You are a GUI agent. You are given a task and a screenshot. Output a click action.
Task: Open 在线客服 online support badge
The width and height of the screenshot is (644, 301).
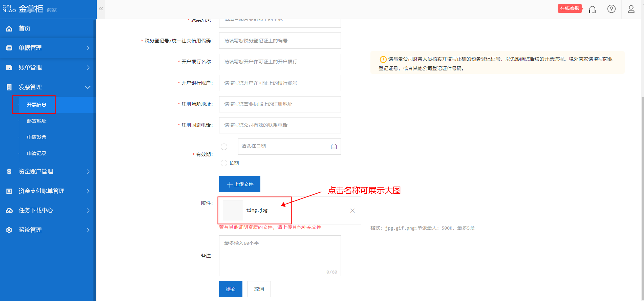(570, 8)
